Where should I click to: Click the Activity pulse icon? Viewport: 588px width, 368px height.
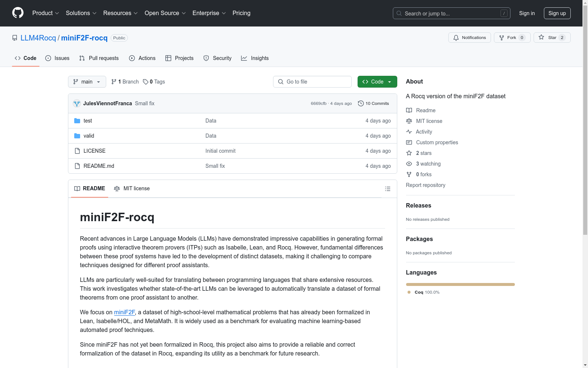(x=409, y=132)
